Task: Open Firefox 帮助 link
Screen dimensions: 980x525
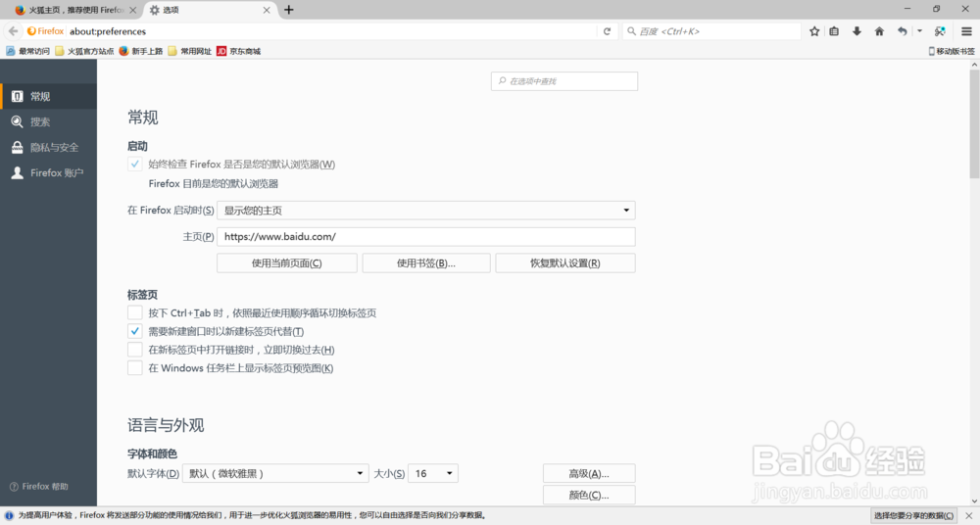Action: pos(39,486)
